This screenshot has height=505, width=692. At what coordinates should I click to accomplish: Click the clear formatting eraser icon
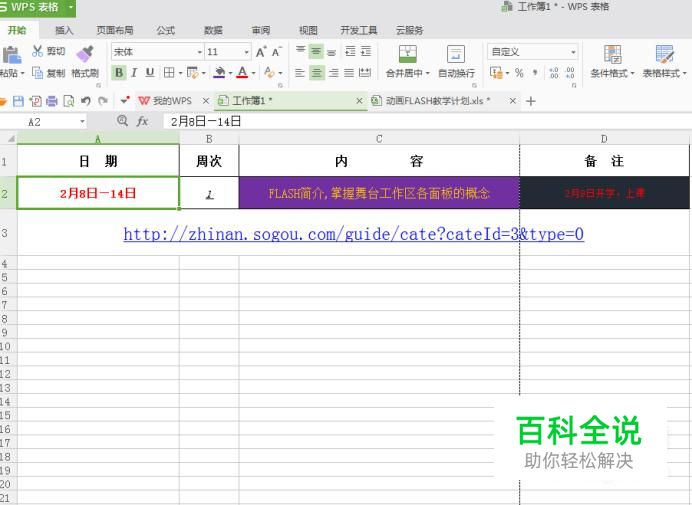269,72
